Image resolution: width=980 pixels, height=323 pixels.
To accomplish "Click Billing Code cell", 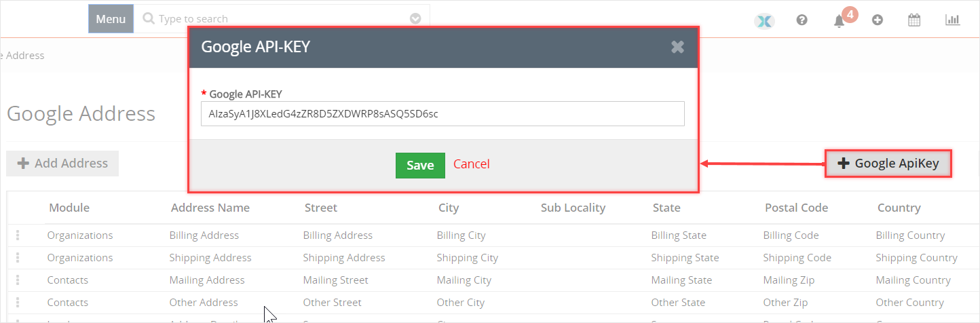I will click(x=791, y=235).
